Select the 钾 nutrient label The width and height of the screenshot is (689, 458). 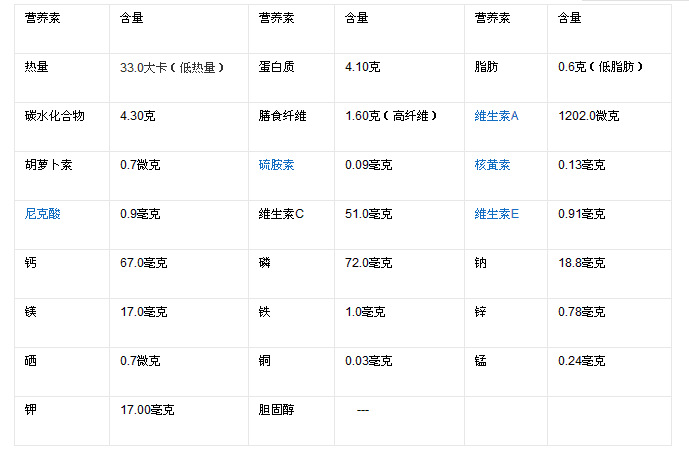tap(31, 410)
